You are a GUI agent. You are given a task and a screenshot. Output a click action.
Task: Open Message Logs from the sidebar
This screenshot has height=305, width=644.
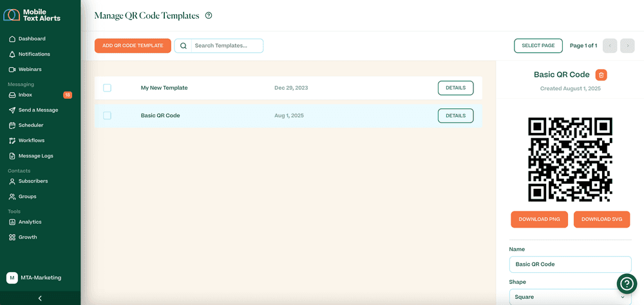tap(35, 156)
